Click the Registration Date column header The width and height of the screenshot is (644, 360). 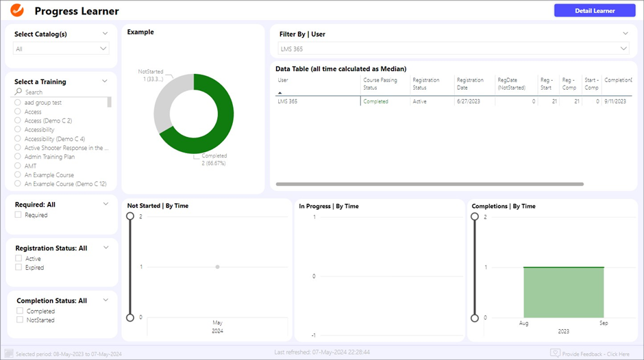[x=470, y=83]
